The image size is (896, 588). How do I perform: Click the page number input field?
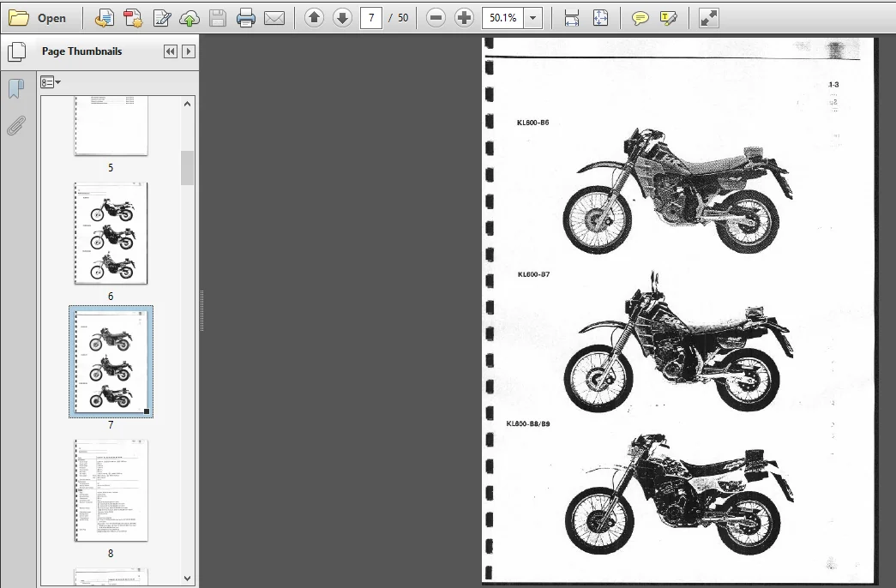tap(371, 18)
